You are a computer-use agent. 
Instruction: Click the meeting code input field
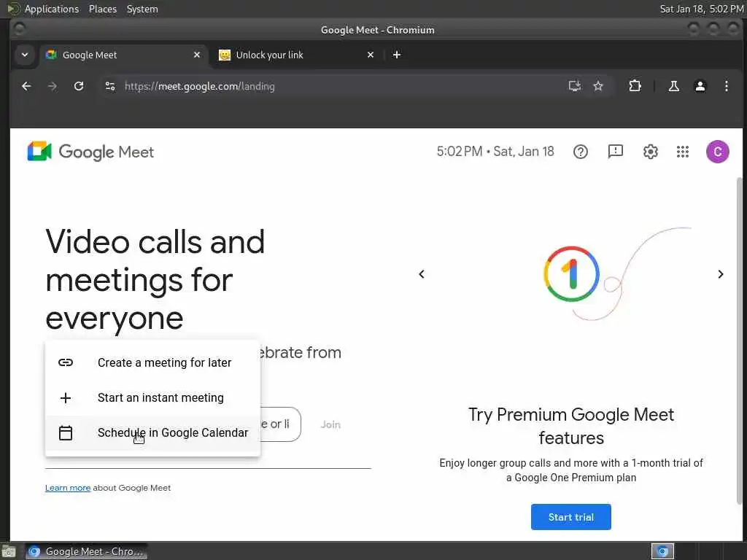tap(280, 424)
